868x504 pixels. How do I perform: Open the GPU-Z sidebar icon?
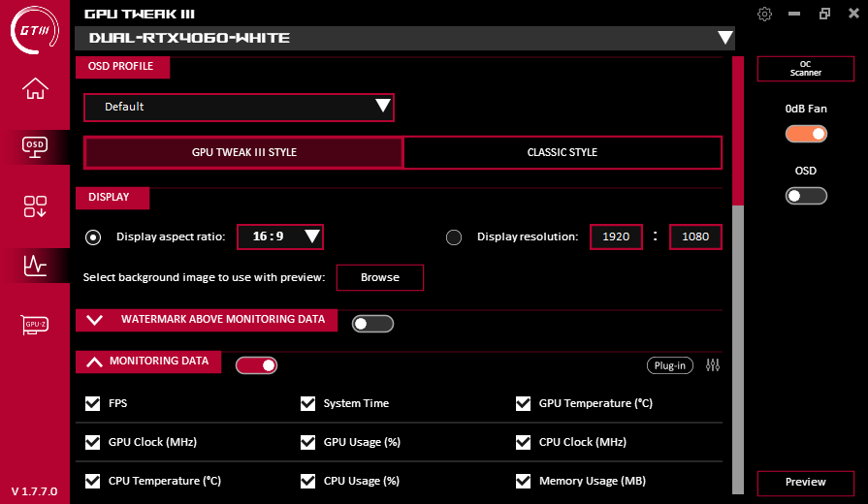pos(35,324)
